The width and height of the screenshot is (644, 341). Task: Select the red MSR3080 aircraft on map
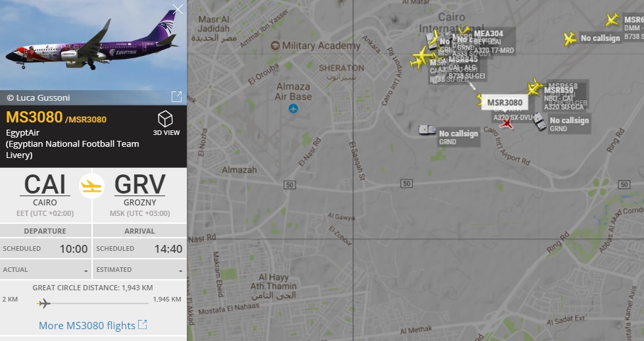click(506, 123)
